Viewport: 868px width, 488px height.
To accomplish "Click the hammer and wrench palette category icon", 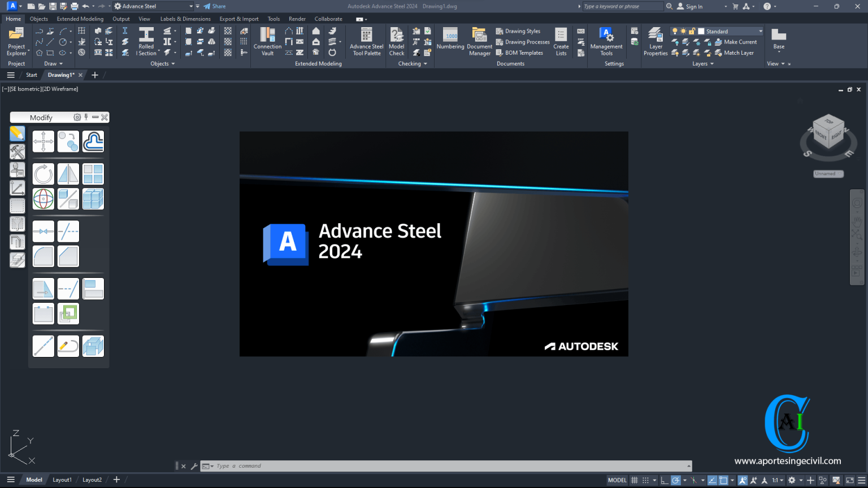I will 17,151.
